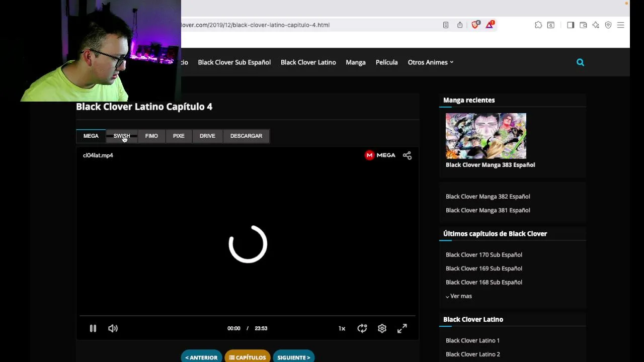The height and width of the screenshot is (362, 644).
Task: Click the MEGA logo in player
Action: 380,155
